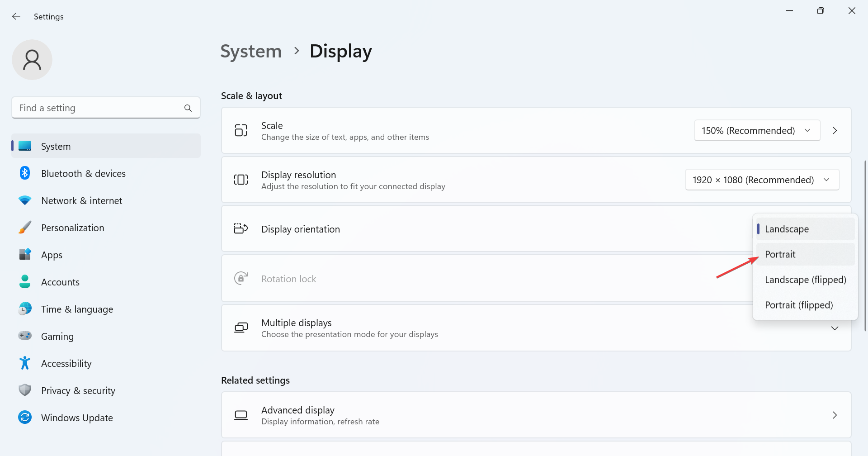Screen dimensions: 868x456
Task: Open the Accessibility label
Action: coord(66,363)
